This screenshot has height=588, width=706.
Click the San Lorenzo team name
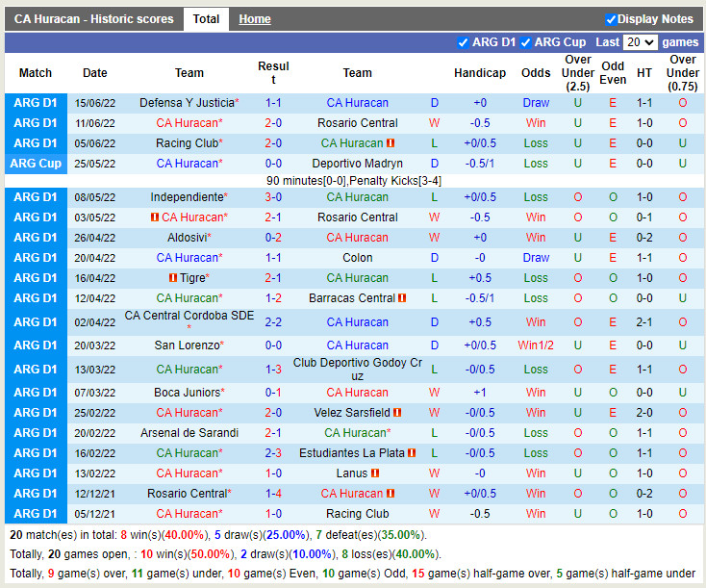pos(187,345)
